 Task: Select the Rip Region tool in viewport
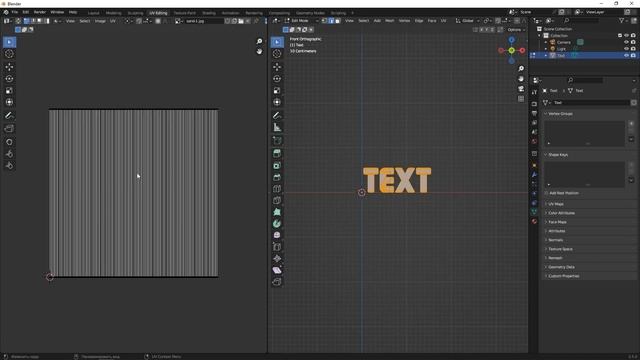(277, 282)
